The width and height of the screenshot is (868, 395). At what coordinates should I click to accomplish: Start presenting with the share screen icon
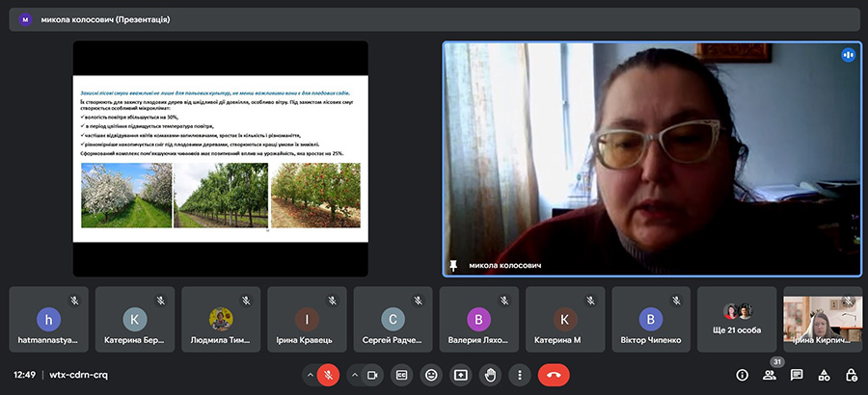[461, 375]
